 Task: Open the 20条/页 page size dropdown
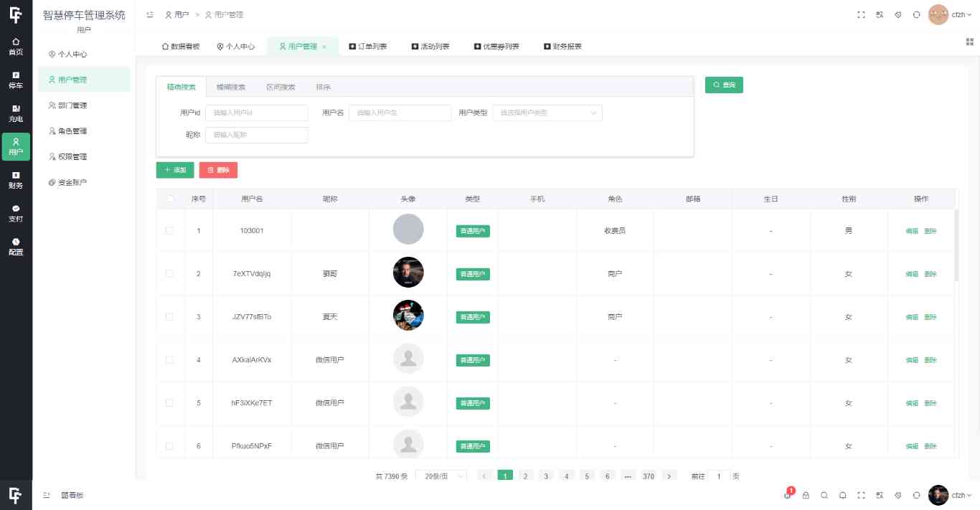[440, 476]
